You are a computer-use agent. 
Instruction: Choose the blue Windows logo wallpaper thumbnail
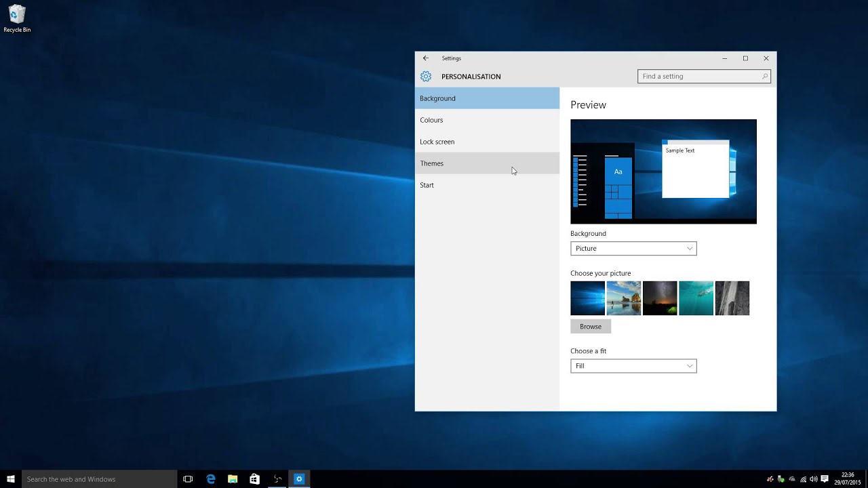[x=587, y=298]
